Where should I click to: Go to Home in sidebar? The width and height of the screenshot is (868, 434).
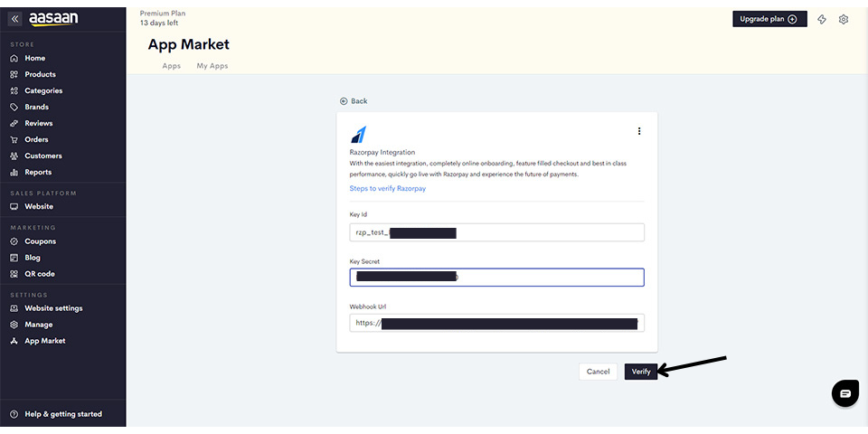34,58
